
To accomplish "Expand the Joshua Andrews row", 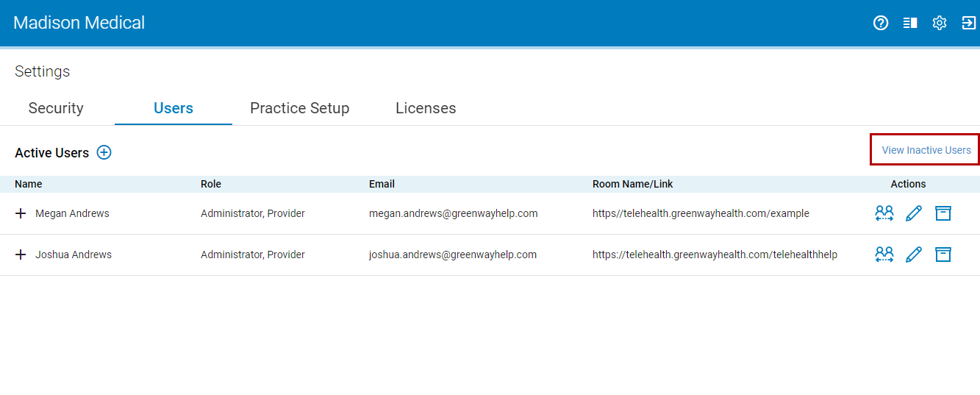I will coord(21,255).
